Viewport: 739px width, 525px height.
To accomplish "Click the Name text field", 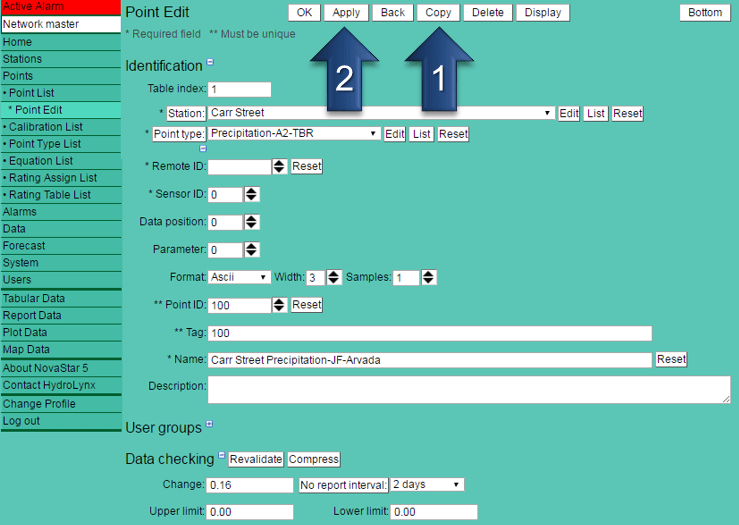I will point(430,359).
